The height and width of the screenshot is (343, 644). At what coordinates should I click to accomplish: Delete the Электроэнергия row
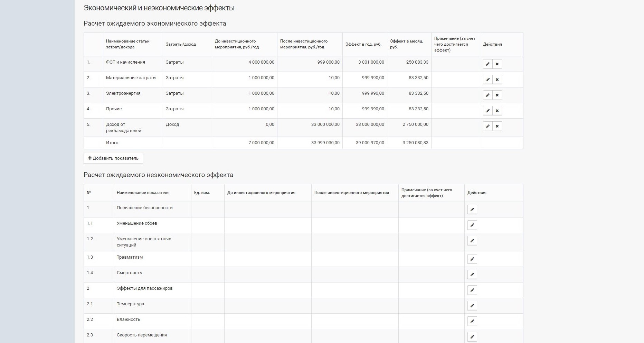497,95
